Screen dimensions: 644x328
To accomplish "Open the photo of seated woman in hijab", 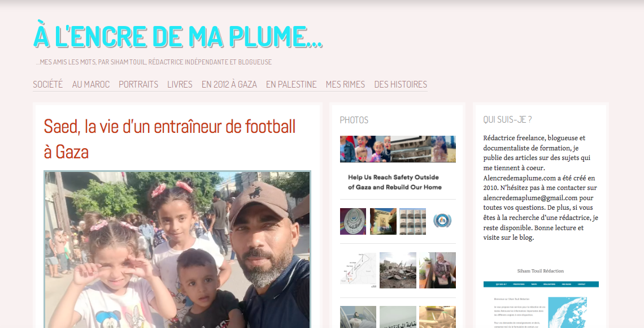I will pyautogui.click(x=437, y=270).
